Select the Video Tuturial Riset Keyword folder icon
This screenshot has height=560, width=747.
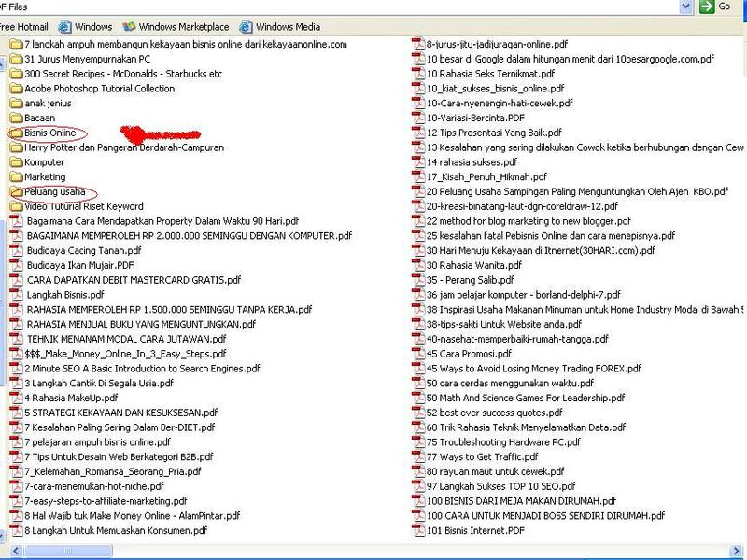[17, 206]
